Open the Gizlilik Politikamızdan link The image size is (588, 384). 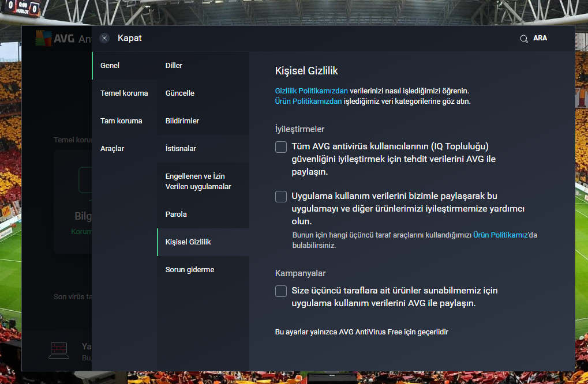[312, 91]
